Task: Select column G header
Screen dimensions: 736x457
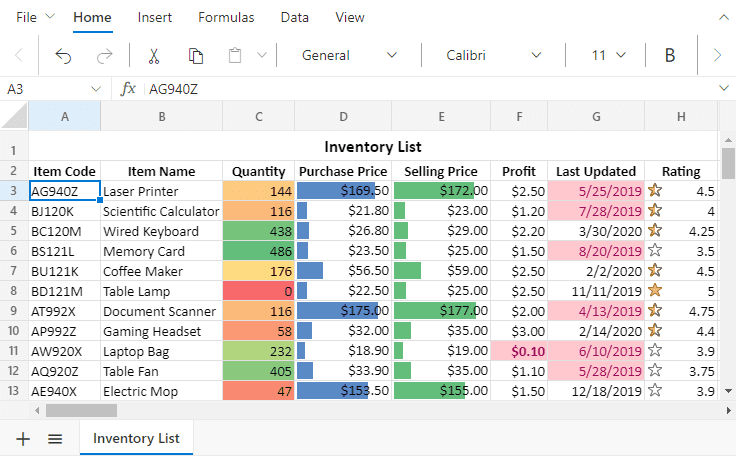Action: [596, 116]
